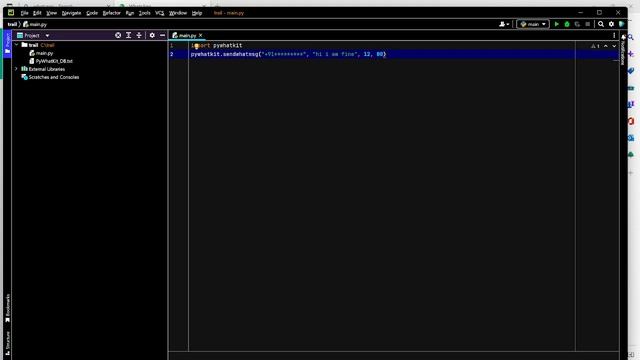Click 'pywhatkit' in the import line
The image size is (640, 360).
click(227, 46)
